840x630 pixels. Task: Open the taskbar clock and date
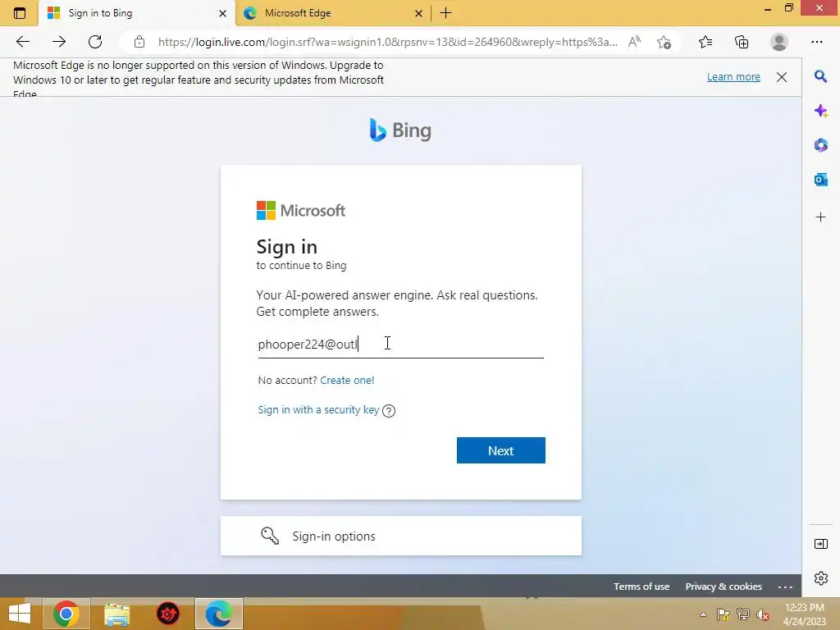coord(805,614)
